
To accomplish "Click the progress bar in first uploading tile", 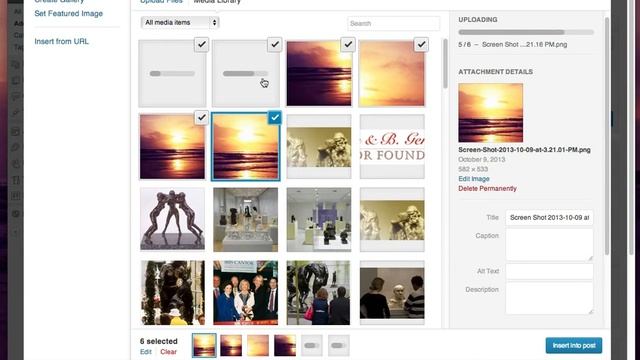I will pyautogui.click(x=172, y=73).
